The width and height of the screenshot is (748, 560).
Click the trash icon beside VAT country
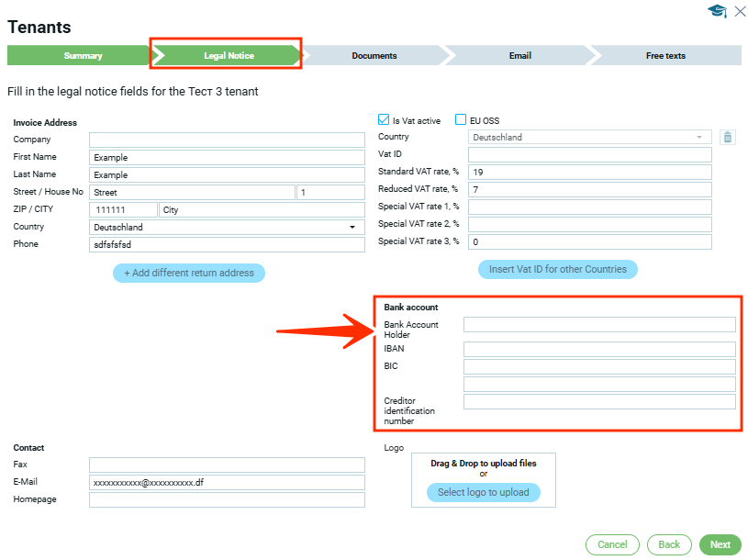point(727,137)
